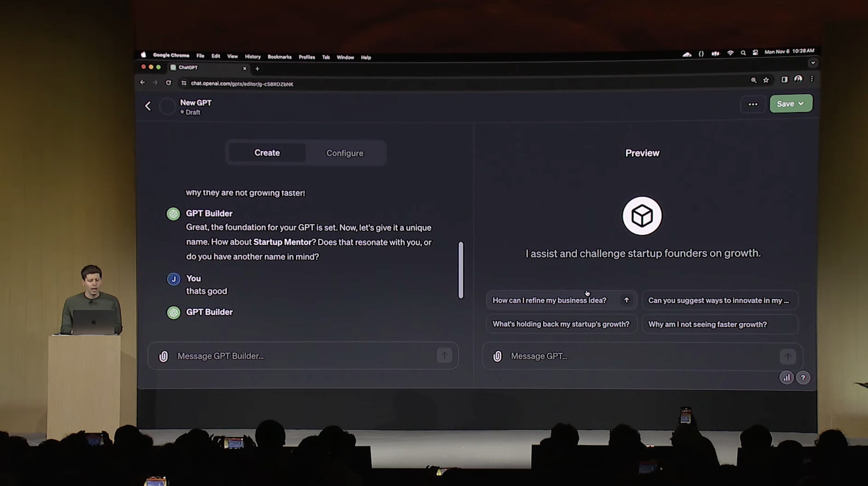
Task: Click the GPT cube/box icon in Preview
Action: click(643, 215)
